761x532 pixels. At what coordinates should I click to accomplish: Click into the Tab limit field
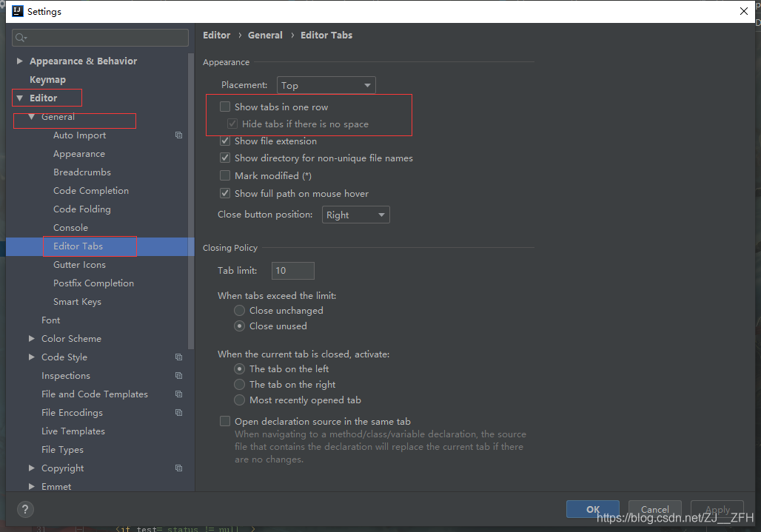[292, 271]
